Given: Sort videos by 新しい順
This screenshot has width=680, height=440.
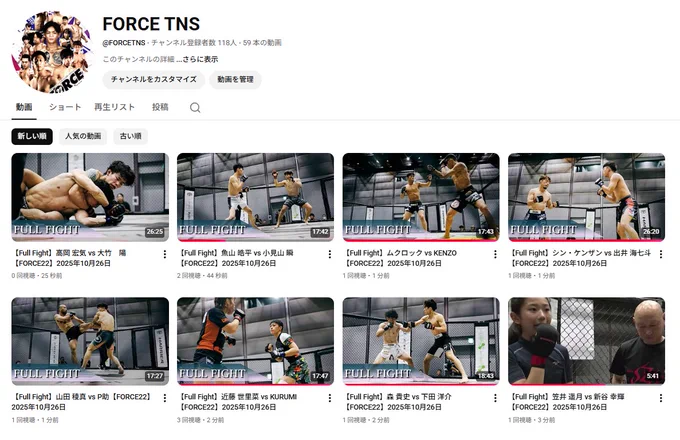Looking at the screenshot, I should coord(32,136).
